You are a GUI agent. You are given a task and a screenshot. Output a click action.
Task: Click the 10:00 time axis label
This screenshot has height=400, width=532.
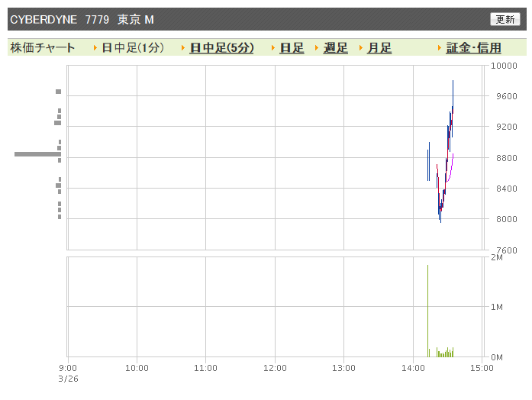[137, 368]
